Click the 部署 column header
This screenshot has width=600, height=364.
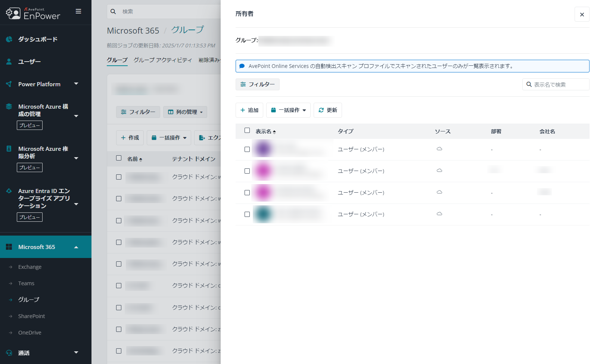[496, 131]
